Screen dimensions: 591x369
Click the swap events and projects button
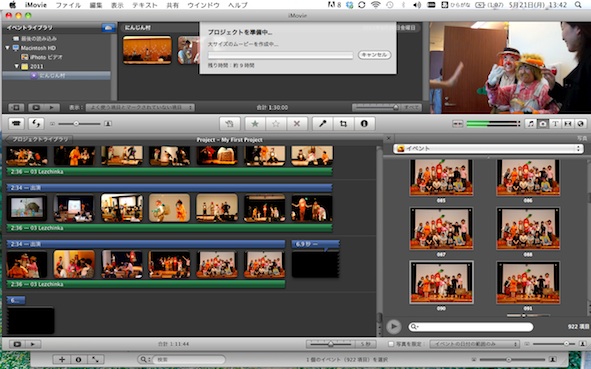coord(36,123)
